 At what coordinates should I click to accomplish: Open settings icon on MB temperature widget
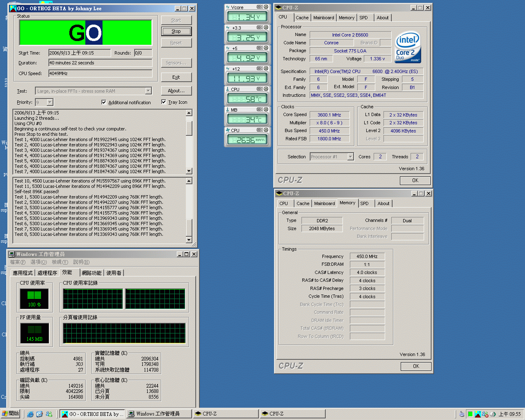(x=260, y=110)
